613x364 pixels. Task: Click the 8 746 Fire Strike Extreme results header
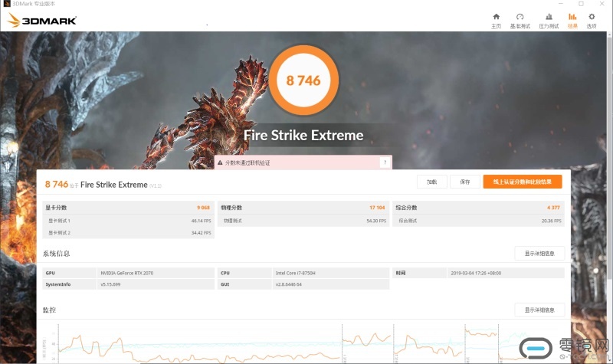(x=103, y=185)
